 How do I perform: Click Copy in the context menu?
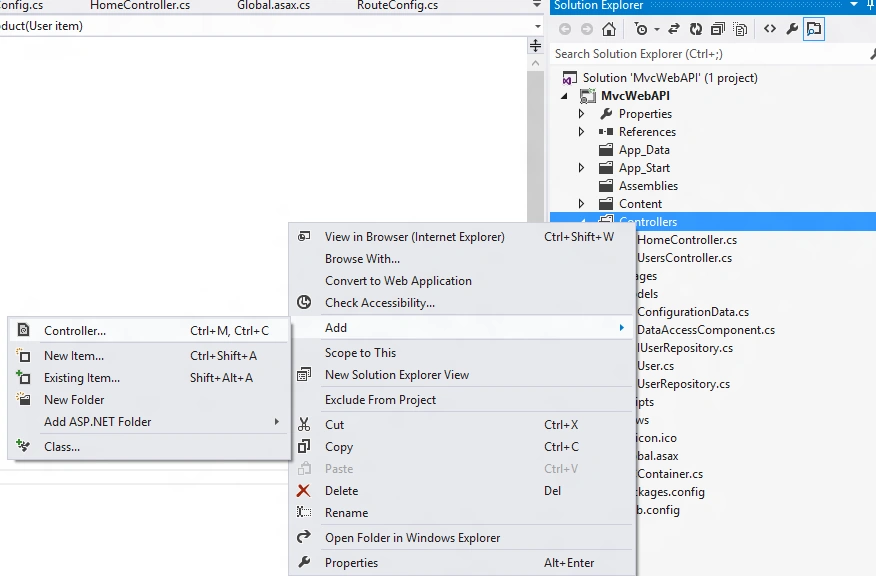click(x=462, y=447)
